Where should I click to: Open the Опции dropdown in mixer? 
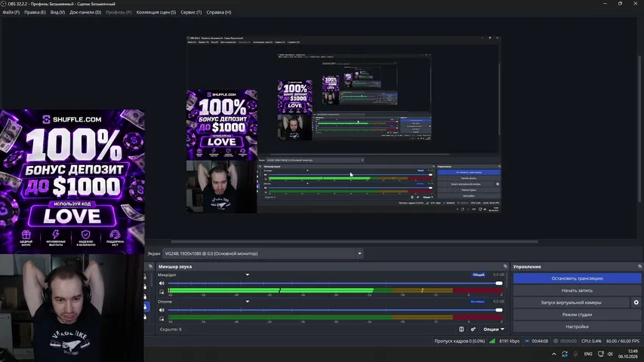(494, 329)
